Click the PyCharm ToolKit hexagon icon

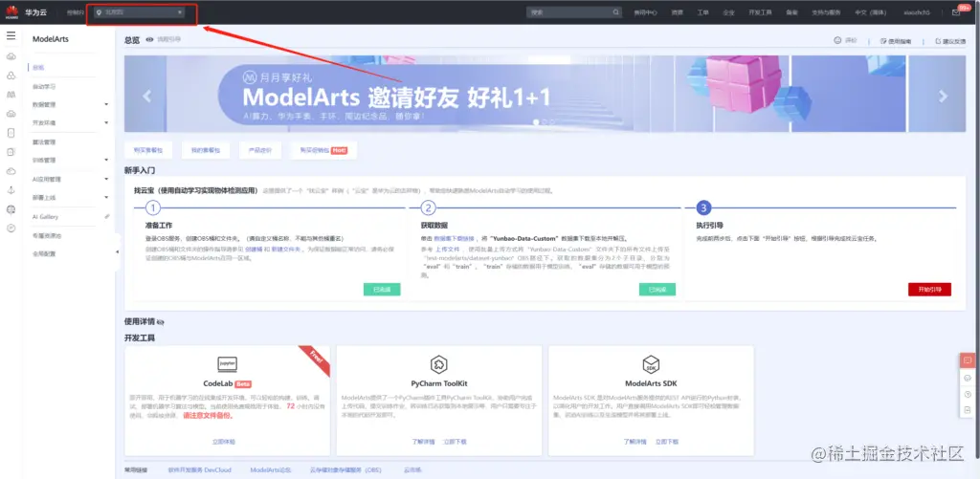click(x=438, y=364)
